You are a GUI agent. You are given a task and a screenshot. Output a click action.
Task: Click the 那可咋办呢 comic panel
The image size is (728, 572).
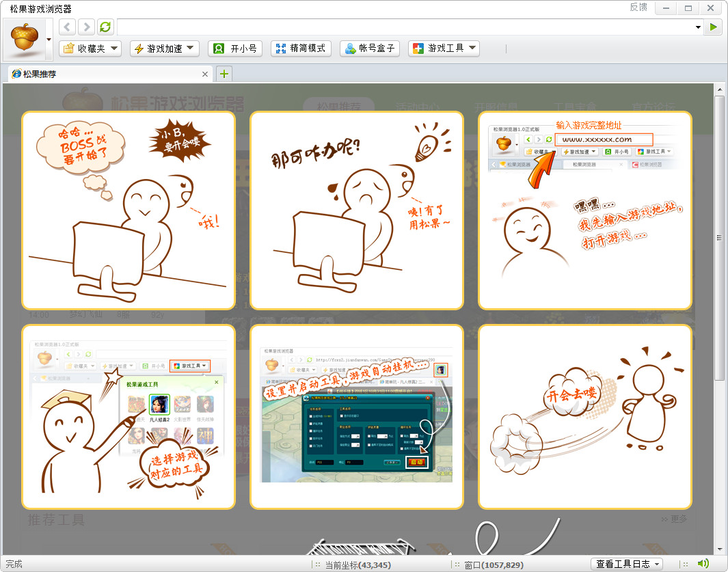tap(357, 210)
